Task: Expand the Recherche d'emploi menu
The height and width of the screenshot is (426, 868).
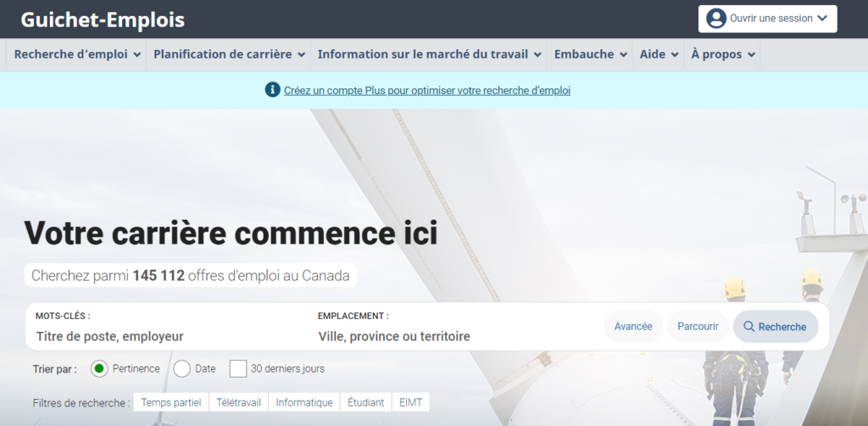Action: 76,54
